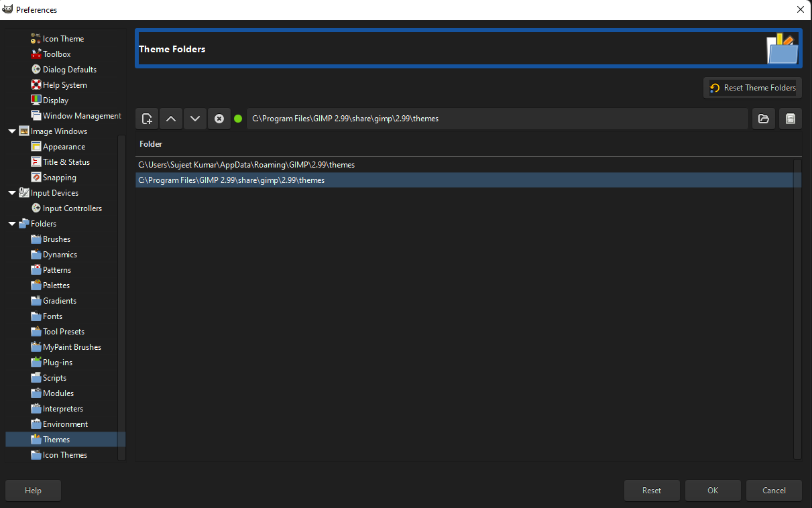Screen dimensions: 812x508
Task: Click the Dynamics folder icon
Action: (36, 255)
